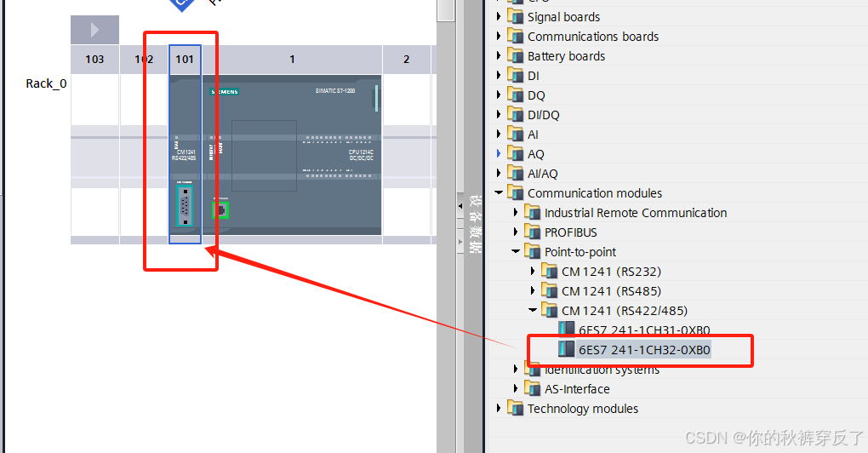The height and width of the screenshot is (453, 868).
Task: Click the serial port connector on CM 1241
Action: coord(185,206)
